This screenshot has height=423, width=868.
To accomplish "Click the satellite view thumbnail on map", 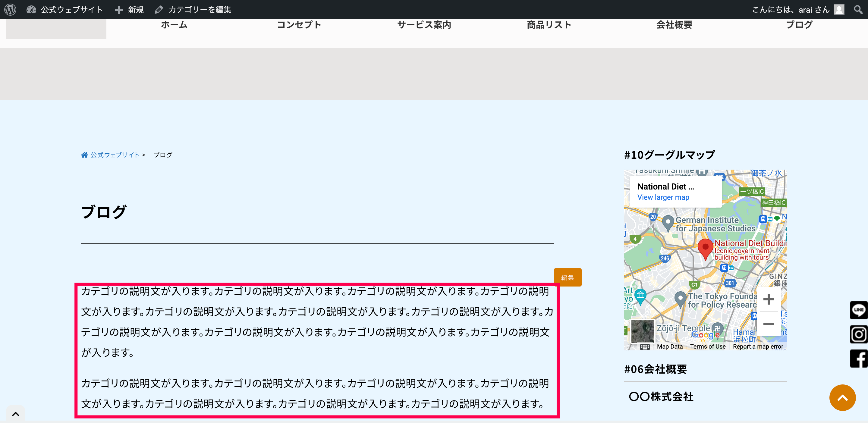I will coord(642,331).
